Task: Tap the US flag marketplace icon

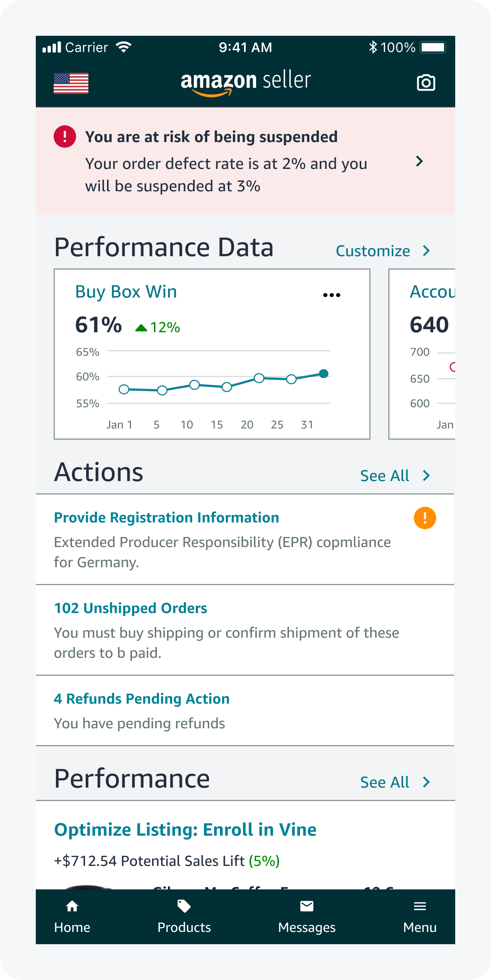Action: 71,83
